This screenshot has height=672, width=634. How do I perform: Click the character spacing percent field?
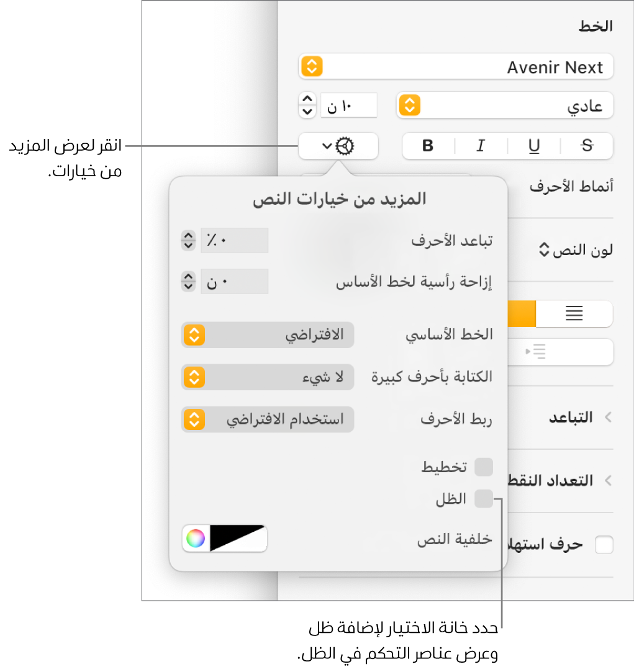[234, 240]
